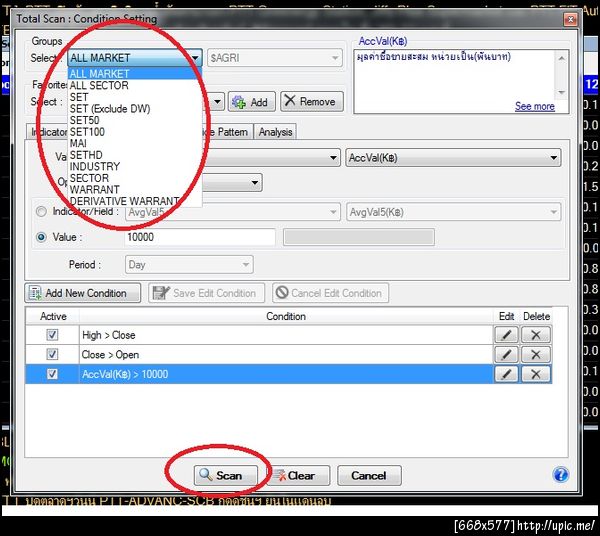Open the value category dropdown left of AccVal

coord(333,158)
